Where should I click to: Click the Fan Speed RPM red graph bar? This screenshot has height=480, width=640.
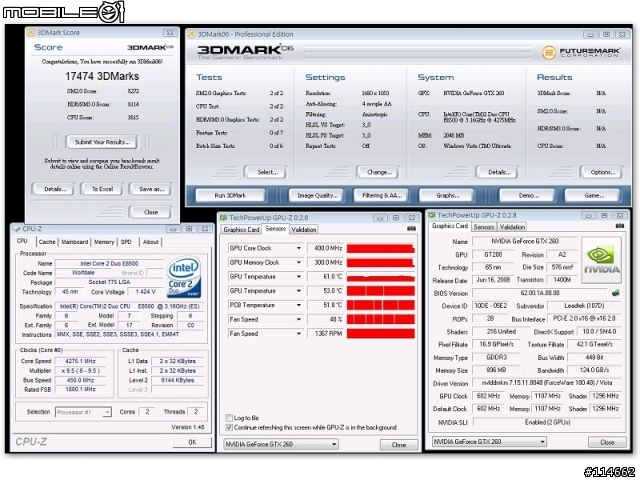380,334
